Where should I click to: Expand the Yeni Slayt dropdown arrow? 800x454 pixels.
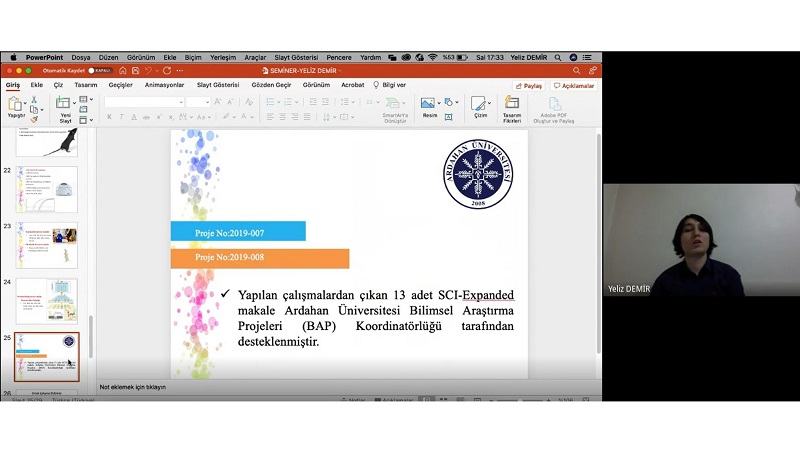click(x=74, y=104)
